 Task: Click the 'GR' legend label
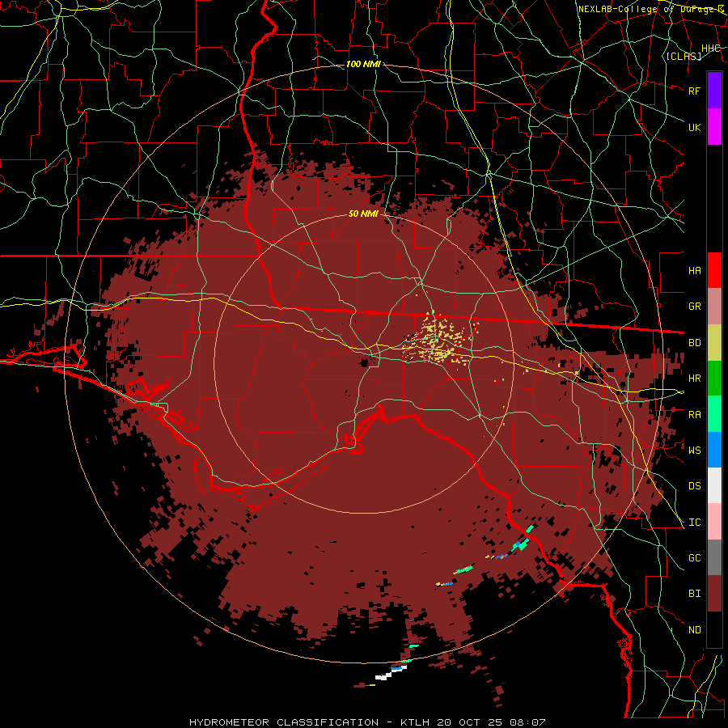[694, 307]
